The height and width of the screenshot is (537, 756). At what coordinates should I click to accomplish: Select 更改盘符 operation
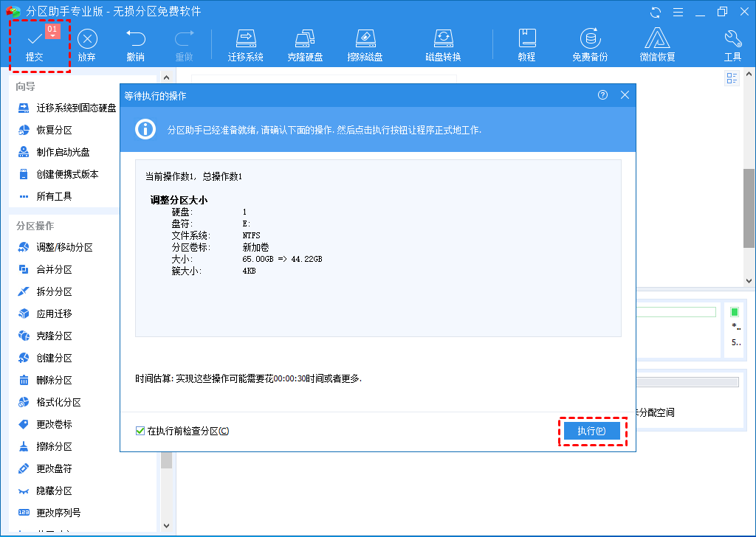click(45, 469)
